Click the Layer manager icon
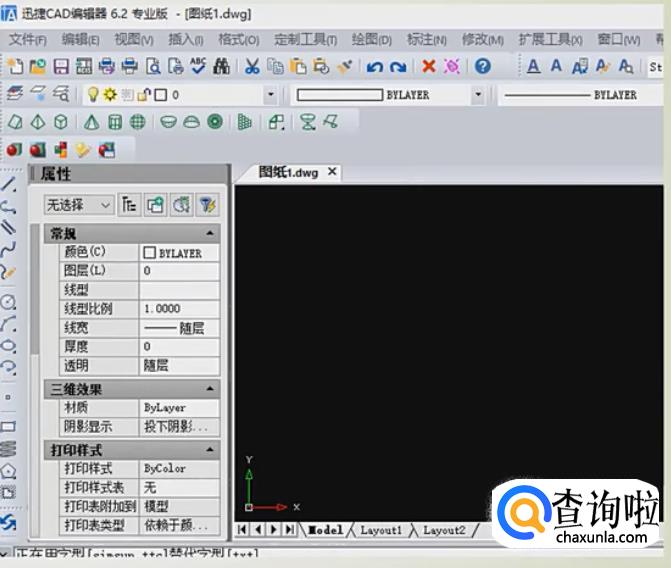Image resolution: width=671 pixels, height=568 pixels. point(15,93)
